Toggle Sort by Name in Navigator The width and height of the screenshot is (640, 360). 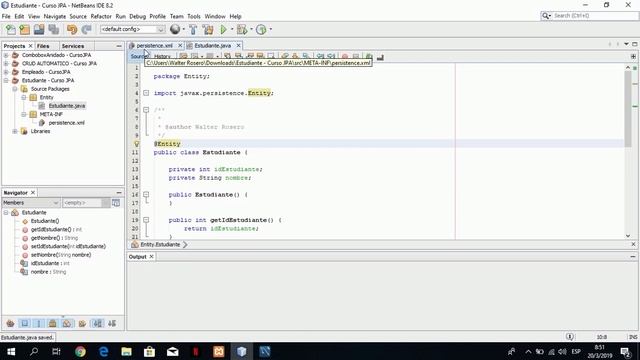click(x=98, y=324)
